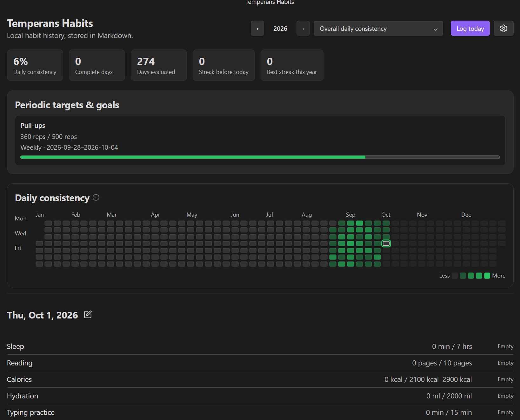The width and height of the screenshot is (520, 420).
Task: Click the 0 ml / 2000 ml value
Action: [449, 396]
